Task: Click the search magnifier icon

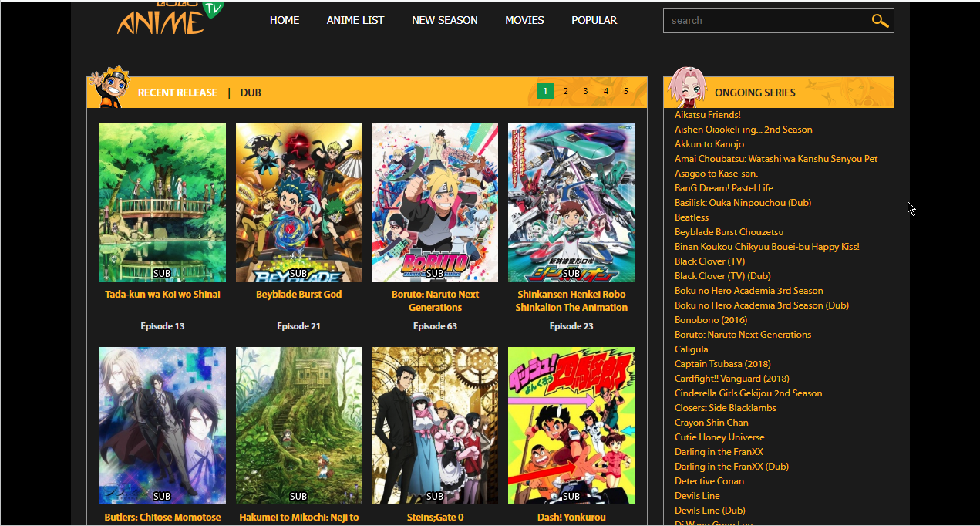Action: [880, 21]
